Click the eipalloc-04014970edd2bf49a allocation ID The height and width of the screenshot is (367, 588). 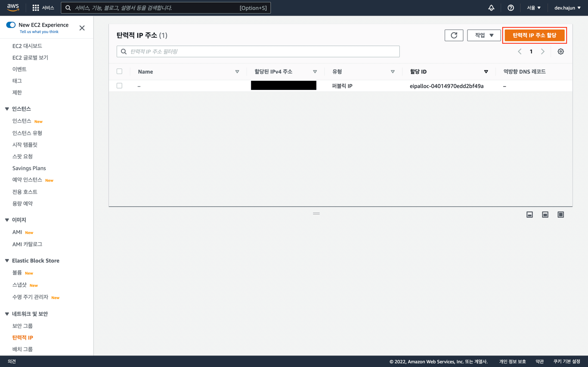[x=446, y=86]
